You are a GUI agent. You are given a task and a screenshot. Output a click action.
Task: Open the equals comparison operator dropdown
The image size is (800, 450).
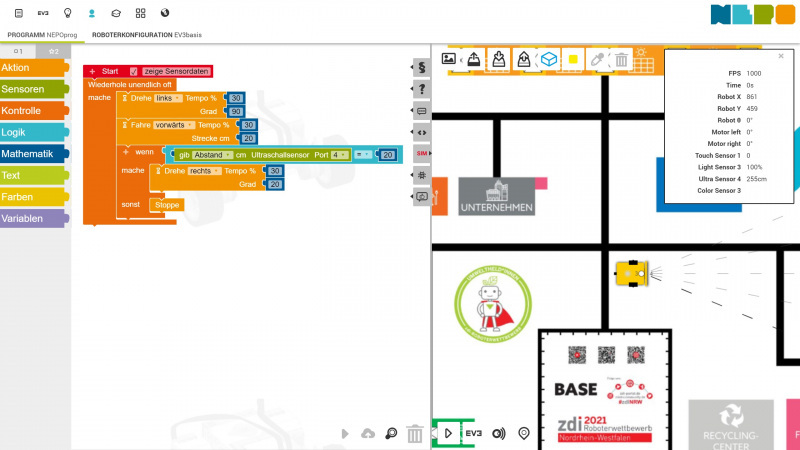[363, 155]
